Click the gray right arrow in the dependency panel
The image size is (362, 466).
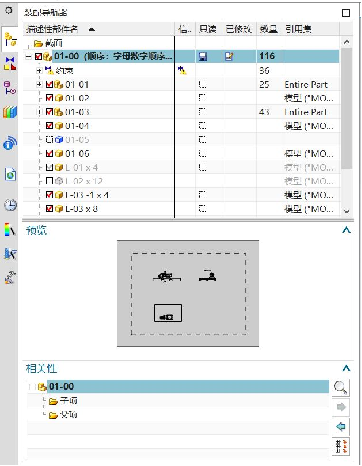coord(341,407)
